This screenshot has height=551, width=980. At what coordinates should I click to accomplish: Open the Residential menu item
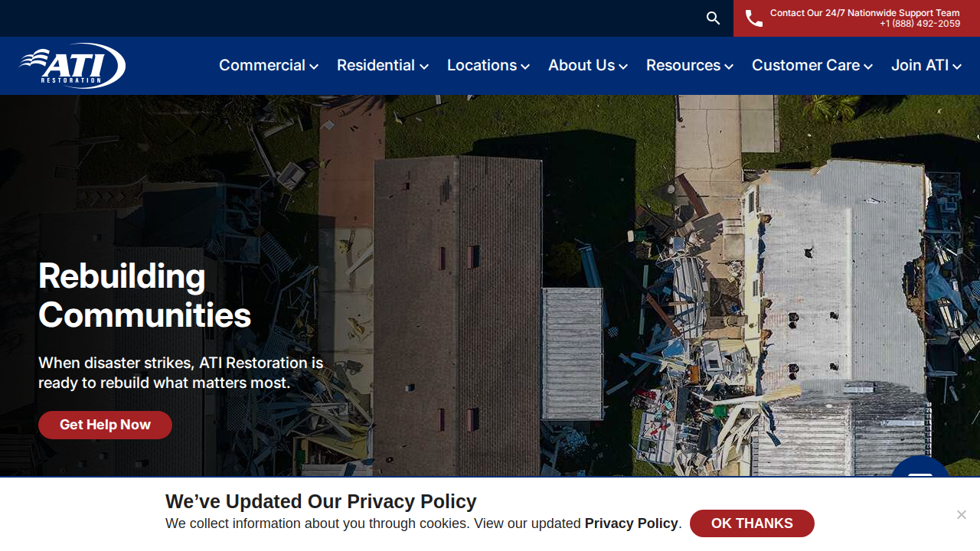click(376, 65)
